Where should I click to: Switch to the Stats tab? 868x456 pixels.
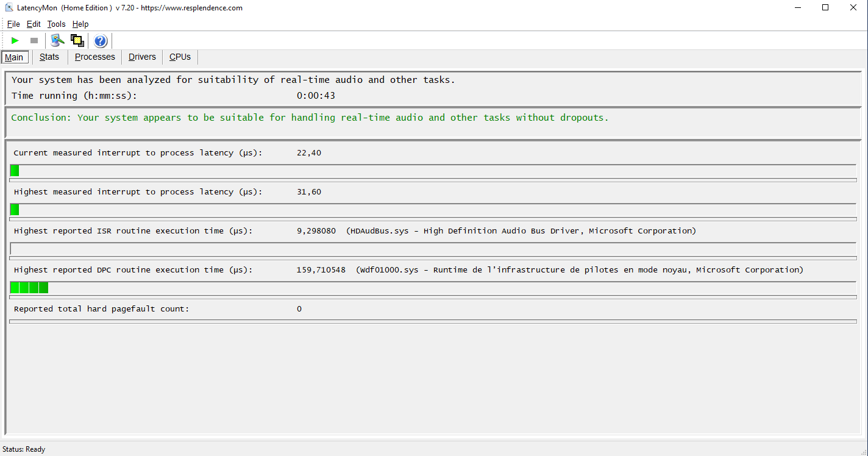click(49, 57)
